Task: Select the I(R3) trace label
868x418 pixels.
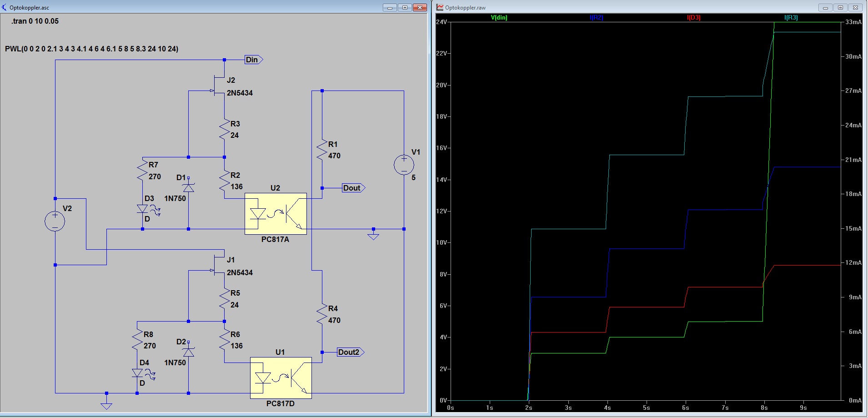Action: 791,18
